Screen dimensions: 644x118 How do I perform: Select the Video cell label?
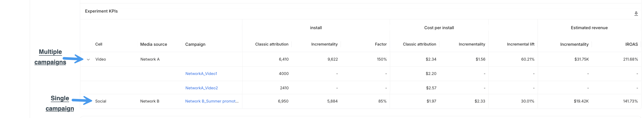101,59
